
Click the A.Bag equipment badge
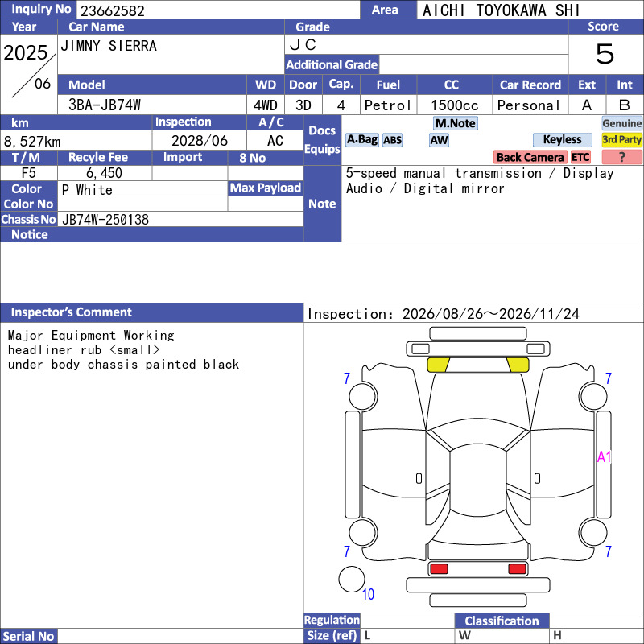361,139
